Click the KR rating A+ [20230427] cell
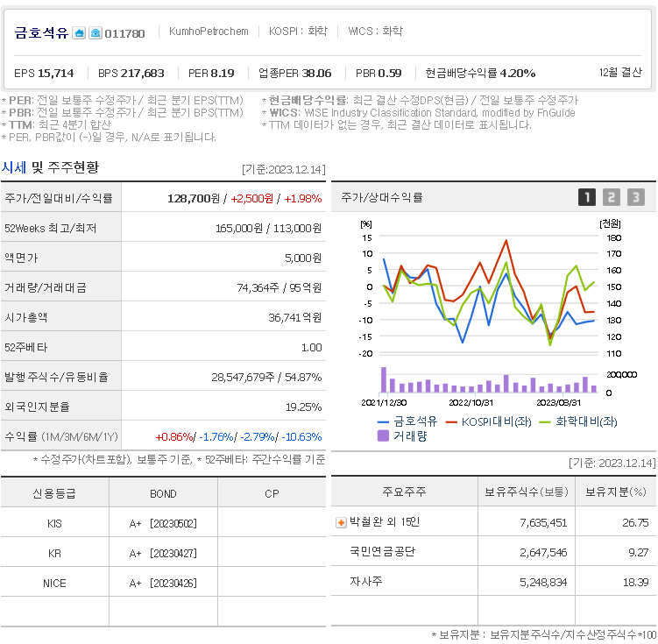The height and width of the screenshot is (644, 658). point(163,554)
